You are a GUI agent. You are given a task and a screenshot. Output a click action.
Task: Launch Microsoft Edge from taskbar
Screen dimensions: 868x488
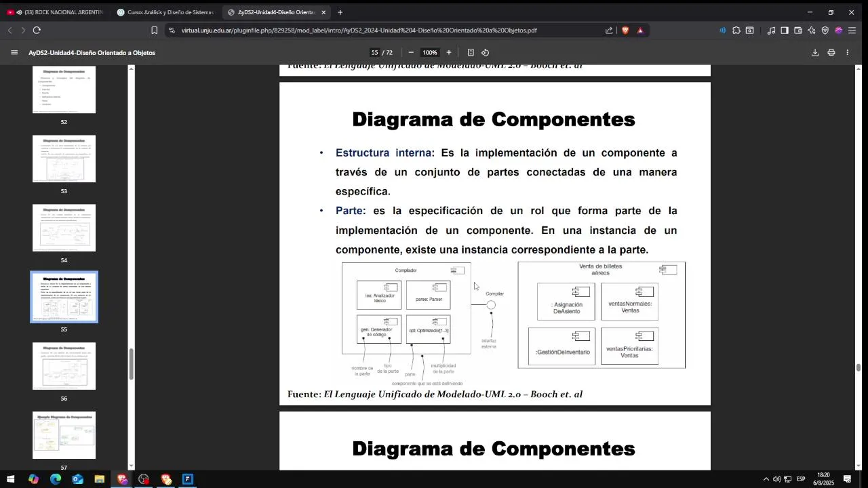[x=56, y=479]
